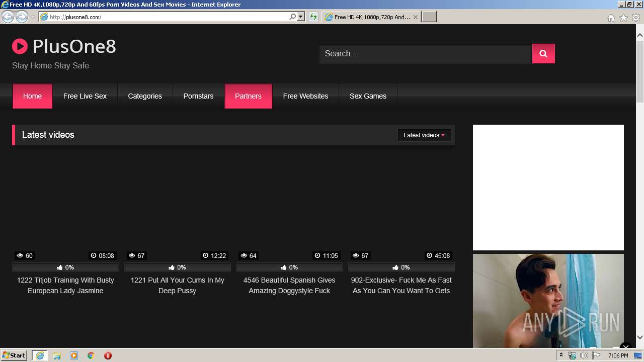Click the PlusOne8 site title link

[74, 47]
